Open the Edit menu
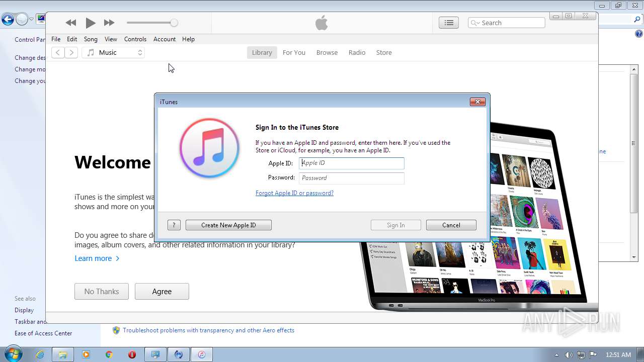The image size is (644, 362). click(x=72, y=39)
